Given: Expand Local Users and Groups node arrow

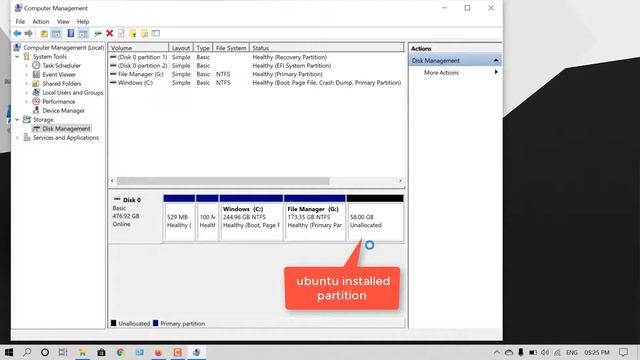Looking at the screenshot, I should 27,93.
